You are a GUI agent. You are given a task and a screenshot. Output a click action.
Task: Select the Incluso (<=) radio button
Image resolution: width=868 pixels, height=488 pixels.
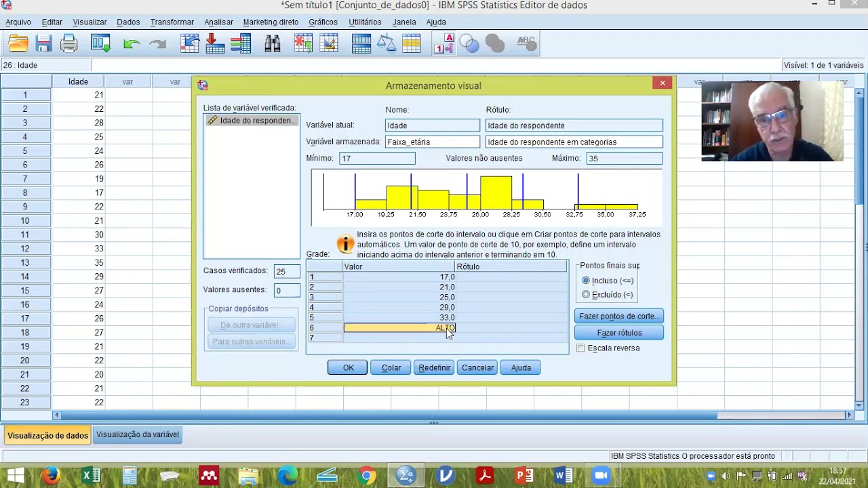(x=586, y=281)
